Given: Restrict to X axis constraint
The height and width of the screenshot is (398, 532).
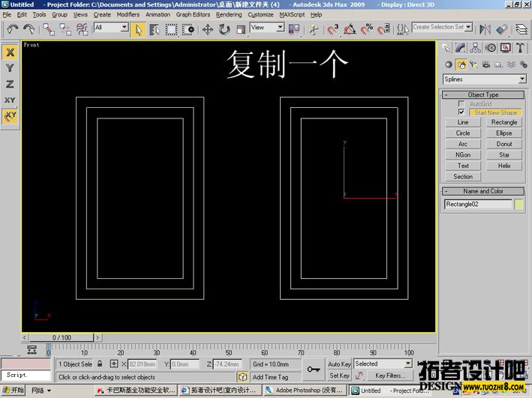Looking at the screenshot, I should (10, 52).
